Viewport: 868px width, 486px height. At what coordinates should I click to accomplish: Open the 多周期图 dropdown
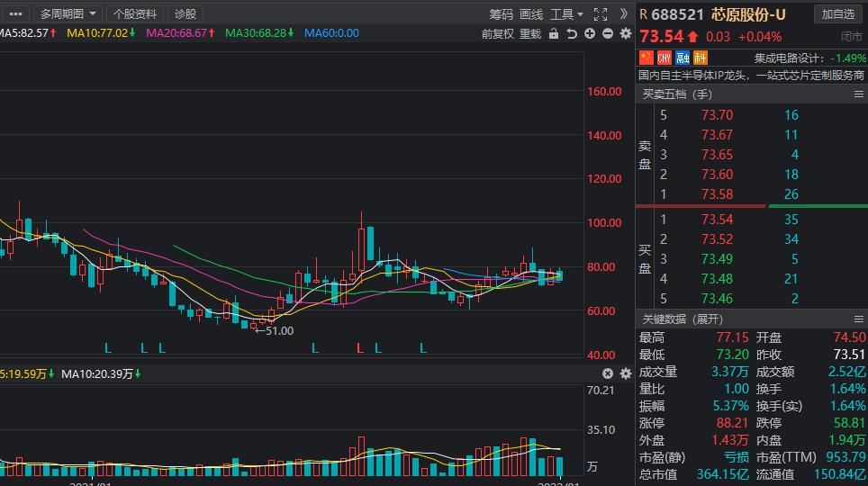point(68,13)
